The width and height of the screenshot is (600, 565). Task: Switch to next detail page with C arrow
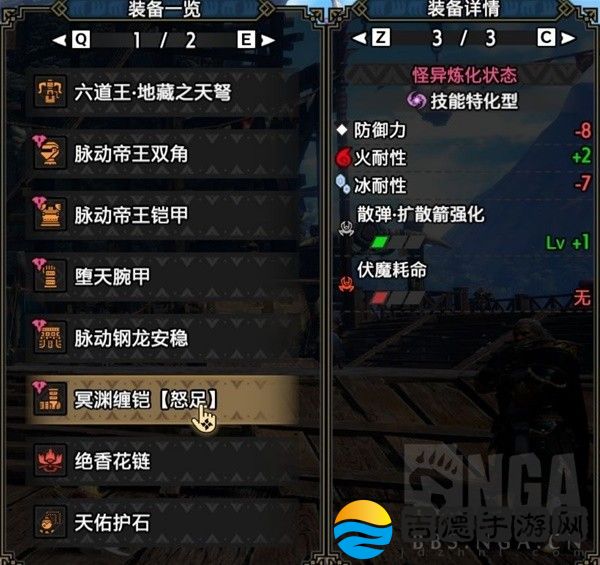coord(556,37)
